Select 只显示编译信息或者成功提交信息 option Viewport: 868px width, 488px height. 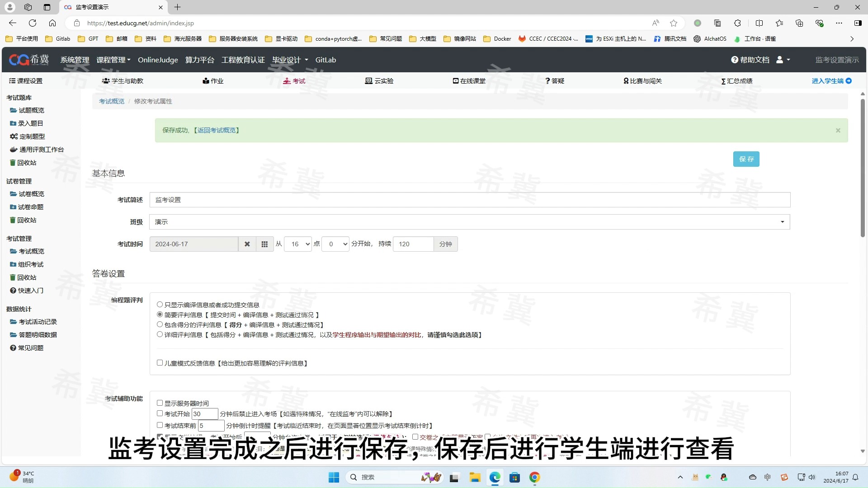click(160, 305)
